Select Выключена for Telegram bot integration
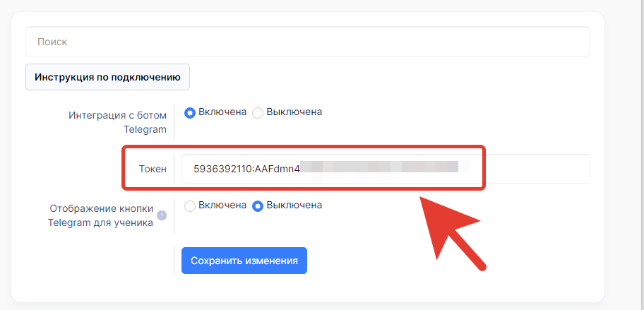 pos(258,113)
